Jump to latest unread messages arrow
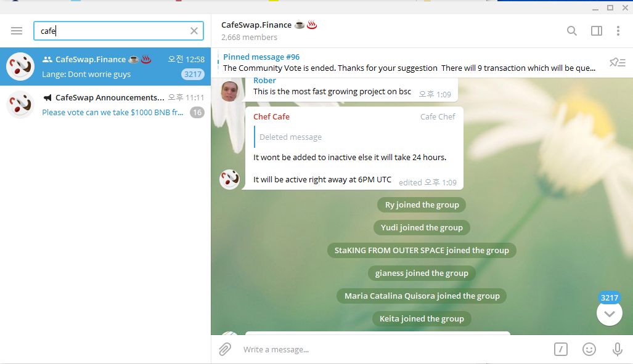The width and height of the screenshot is (633, 364). 609,313
